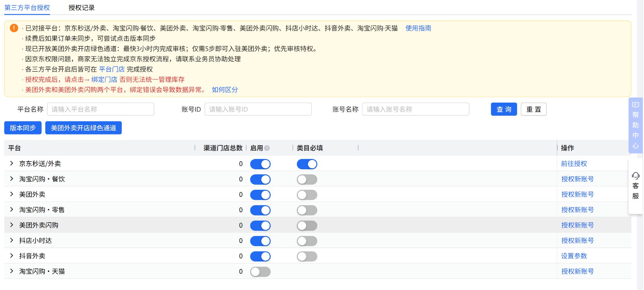This screenshot has height=290, width=644.
Task: Enable the 启用 switch for 淘宝闪购·天猫
Action: pos(260,272)
